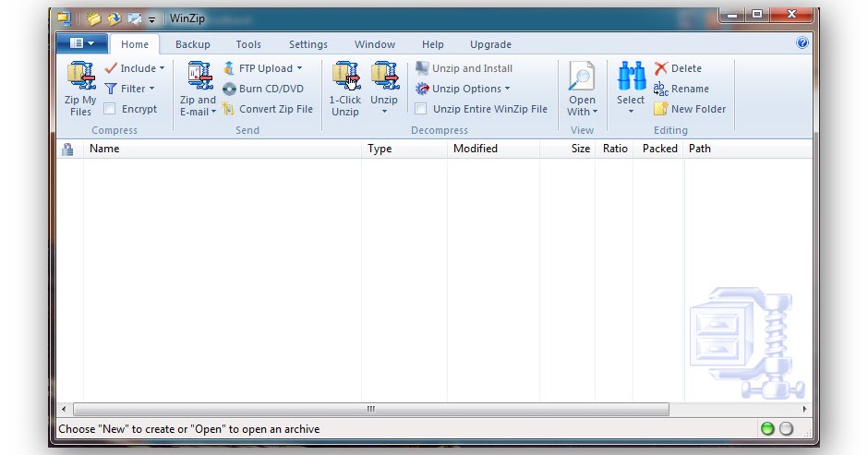The image size is (868, 455).
Task: Customize Quick Access Toolbar dropdown arrow
Action: 151,19
